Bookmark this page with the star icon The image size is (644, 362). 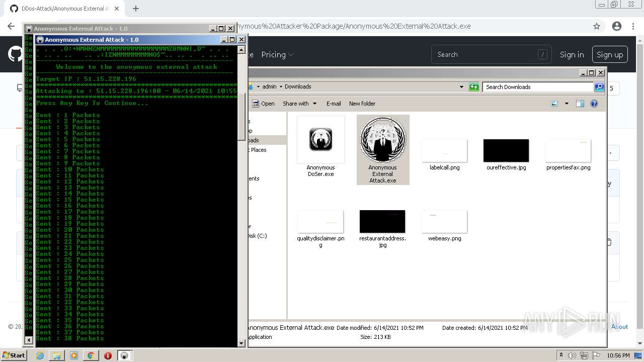pyautogui.click(x=597, y=26)
